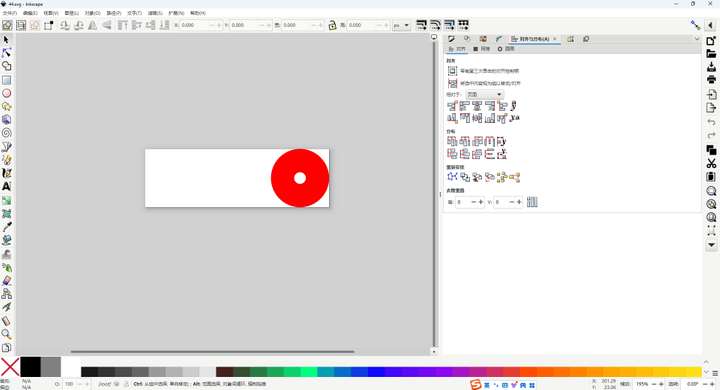Activate the Spiral tool
This screenshot has width=720, height=390.
pos(6,133)
